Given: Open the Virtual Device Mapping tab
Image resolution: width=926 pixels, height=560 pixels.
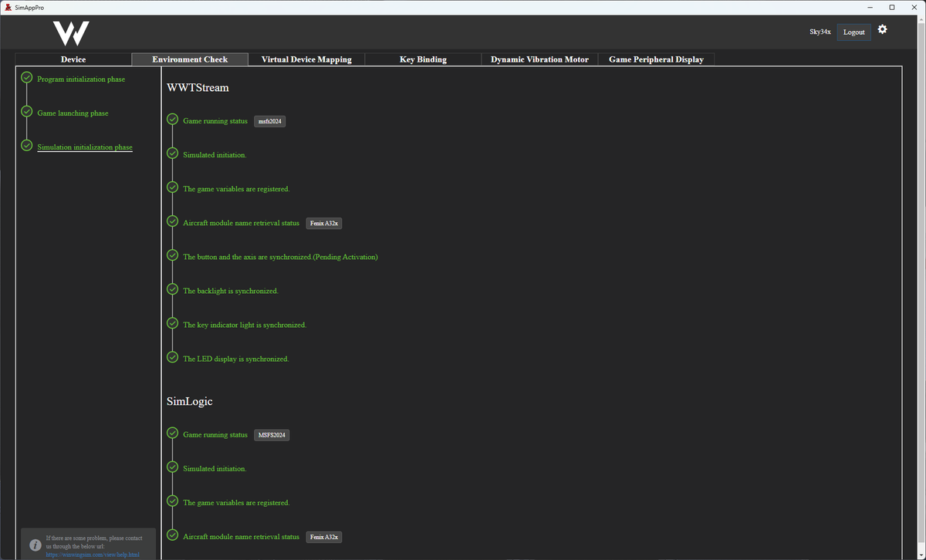Looking at the screenshot, I should click(306, 59).
